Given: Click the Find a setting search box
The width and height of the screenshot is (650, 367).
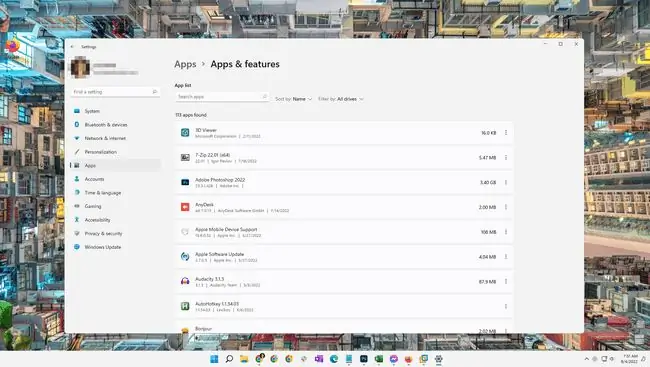Looking at the screenshot, I should [x=115, y=92].
